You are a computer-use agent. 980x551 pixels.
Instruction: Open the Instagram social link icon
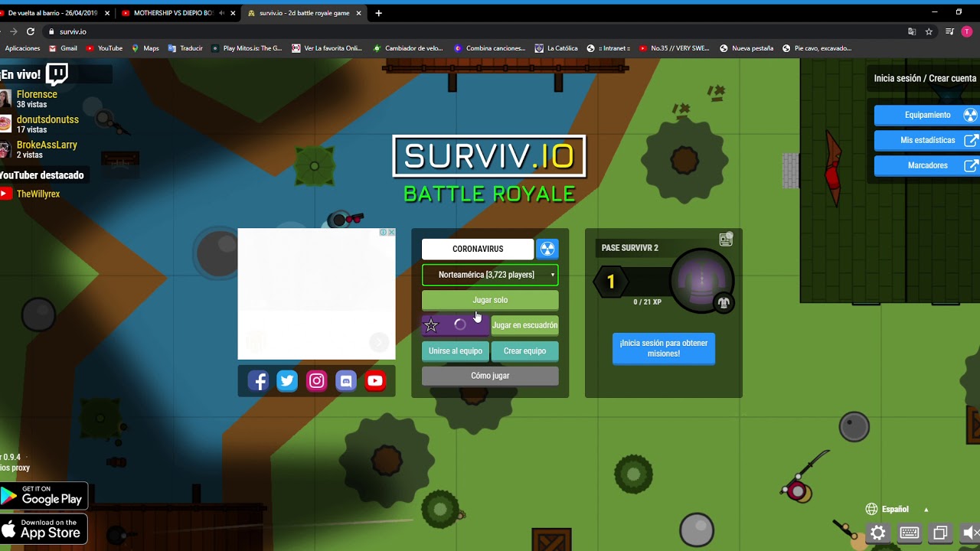coord(317,381)
